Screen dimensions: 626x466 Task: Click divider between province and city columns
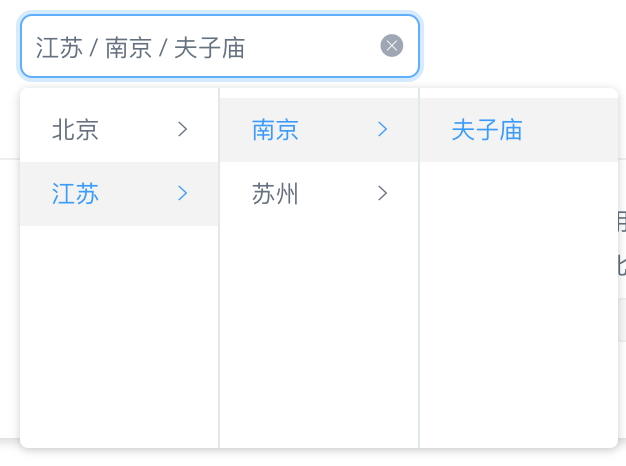click(x=219, y=300)
